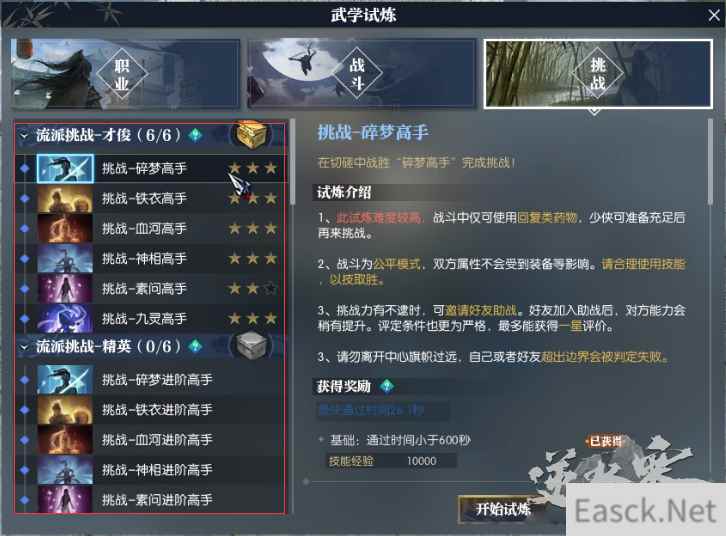Image resolution: width=726 pixels, height=536 pixels.
Task: Select the 挑战-素问高手 portrait icon
Action: click(x=65, y=288)
